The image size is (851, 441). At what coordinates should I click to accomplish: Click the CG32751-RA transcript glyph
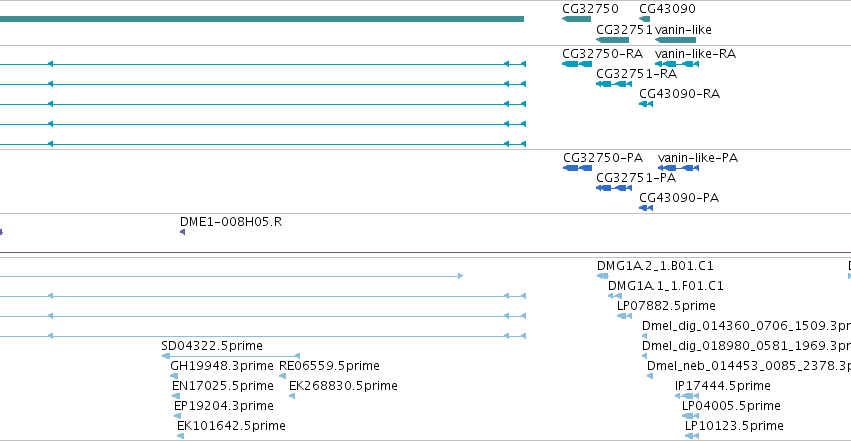point(614,84)
